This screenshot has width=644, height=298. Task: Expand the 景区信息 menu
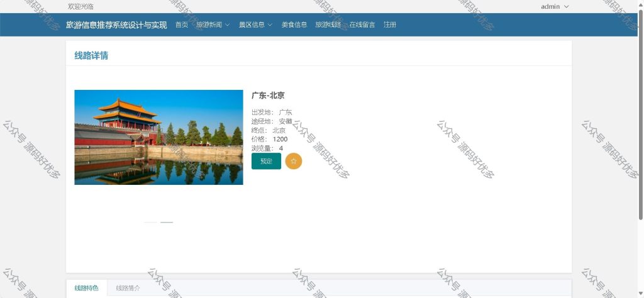[256, 25]
